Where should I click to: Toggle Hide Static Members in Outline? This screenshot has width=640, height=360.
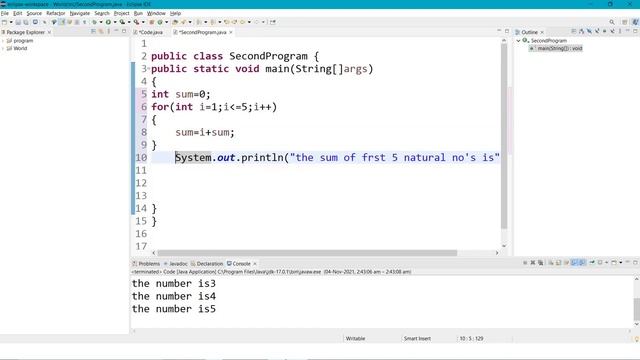(597, 31)
